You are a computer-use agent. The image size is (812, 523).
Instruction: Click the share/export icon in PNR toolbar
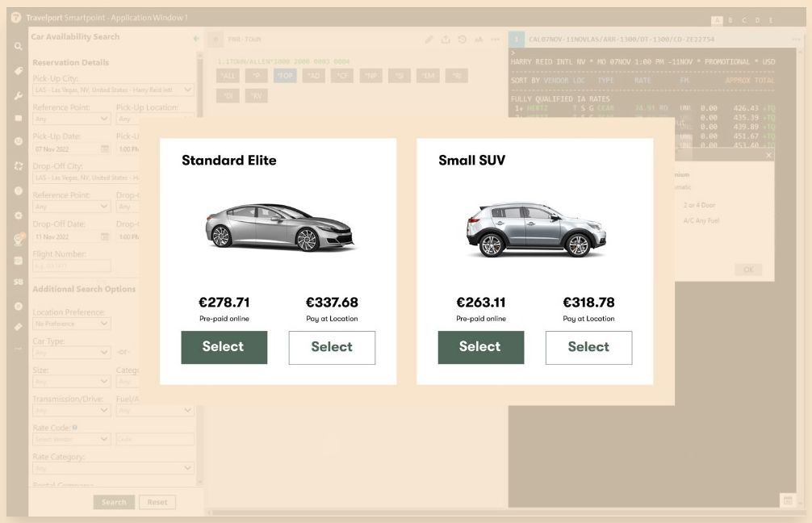446,40
